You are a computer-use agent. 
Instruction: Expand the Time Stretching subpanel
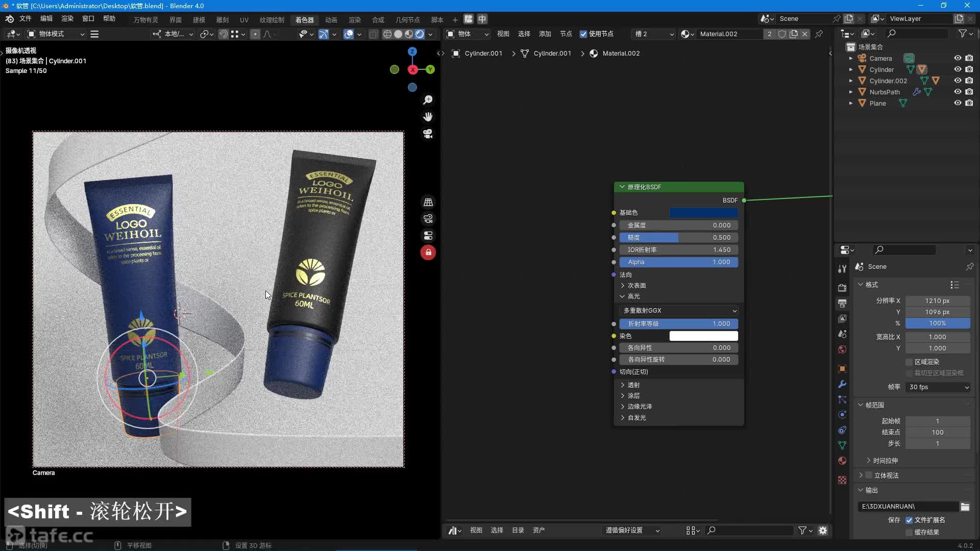tap(883, 461)
